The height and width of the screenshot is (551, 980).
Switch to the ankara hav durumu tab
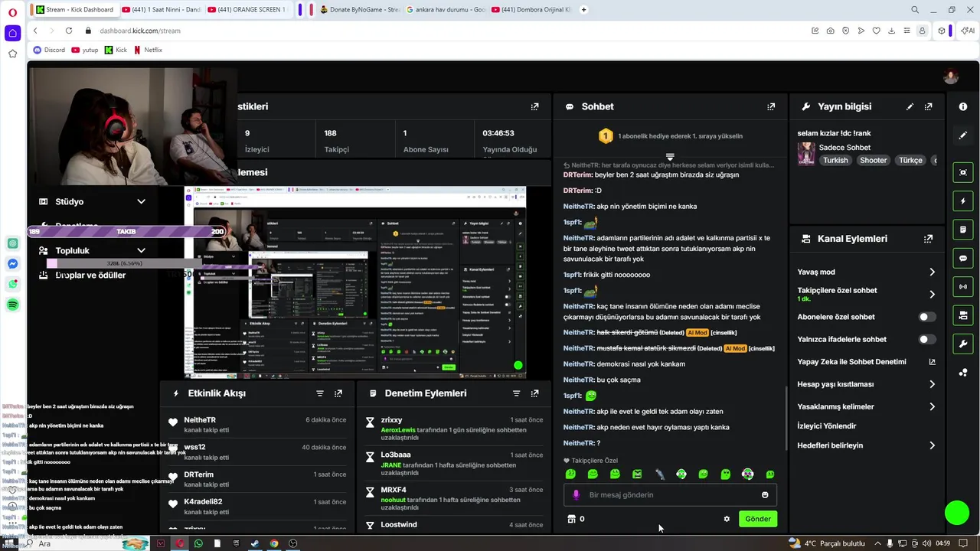[x=446, y=9]
